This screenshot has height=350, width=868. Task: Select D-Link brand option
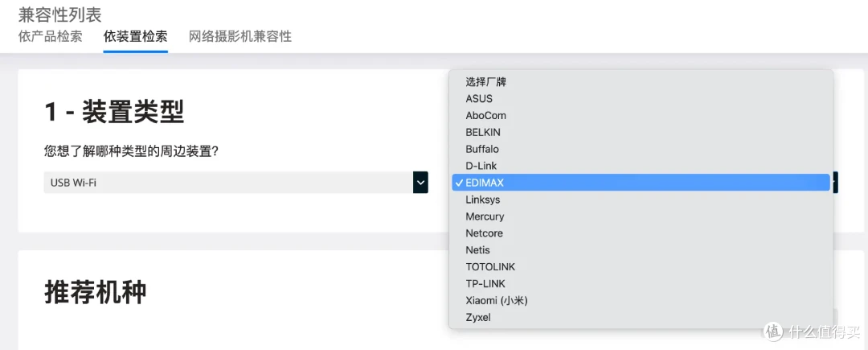pos(641,166)
